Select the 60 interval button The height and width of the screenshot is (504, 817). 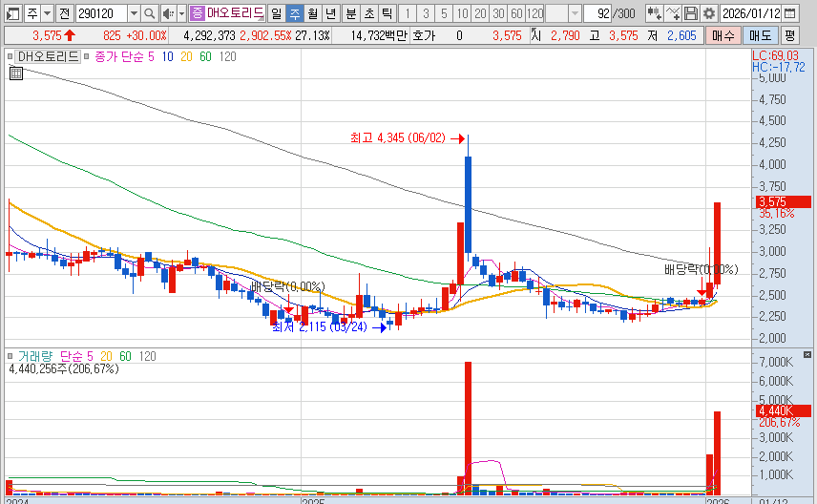(x=516, y=13)
